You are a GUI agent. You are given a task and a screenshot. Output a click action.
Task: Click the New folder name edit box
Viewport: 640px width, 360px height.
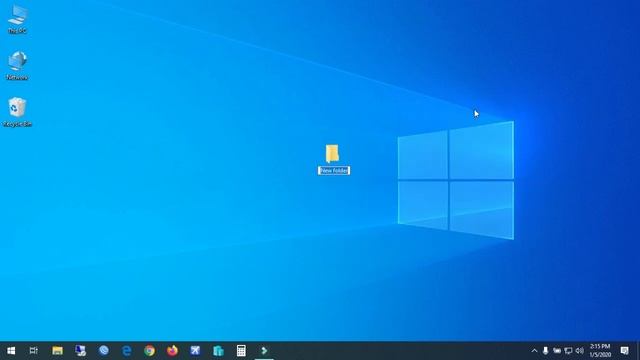point(334,171)
